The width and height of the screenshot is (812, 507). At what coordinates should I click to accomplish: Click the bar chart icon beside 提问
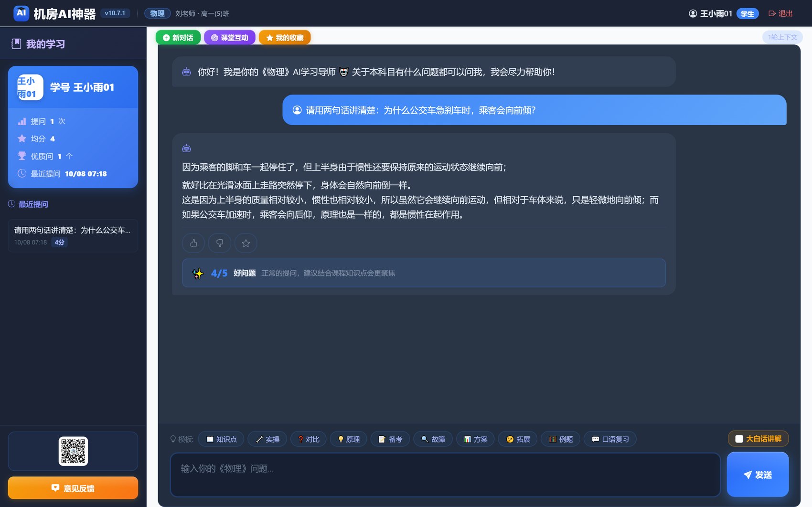tap(22, 121)
